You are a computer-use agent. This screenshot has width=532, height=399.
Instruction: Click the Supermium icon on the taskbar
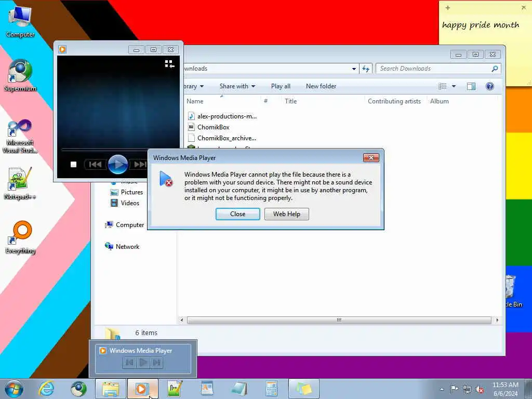tap(78, 389)
